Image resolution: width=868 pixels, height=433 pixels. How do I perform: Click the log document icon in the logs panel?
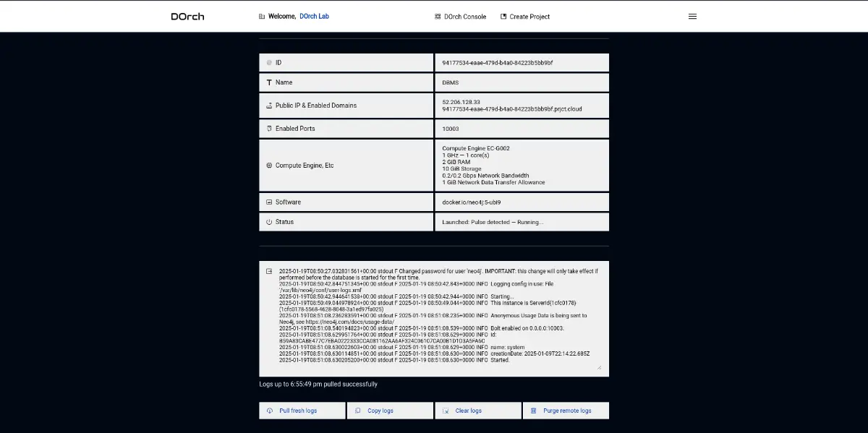click(269, 272)
